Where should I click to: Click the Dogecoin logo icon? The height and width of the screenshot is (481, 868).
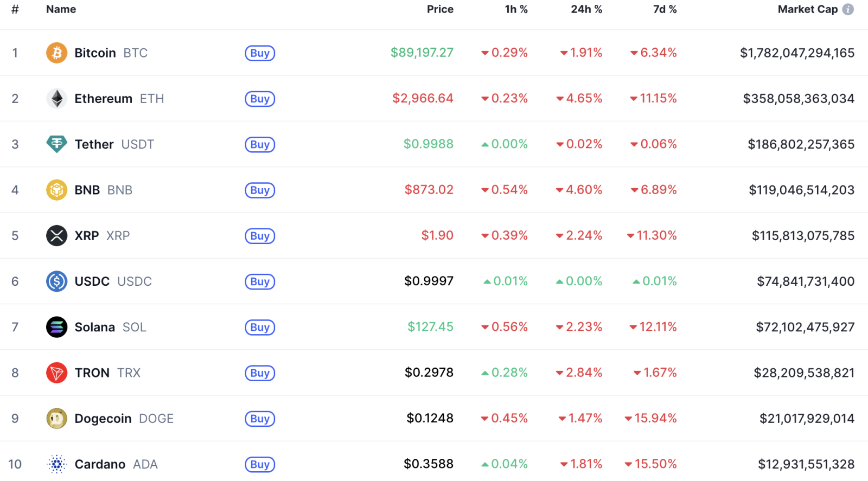[56, 419]
